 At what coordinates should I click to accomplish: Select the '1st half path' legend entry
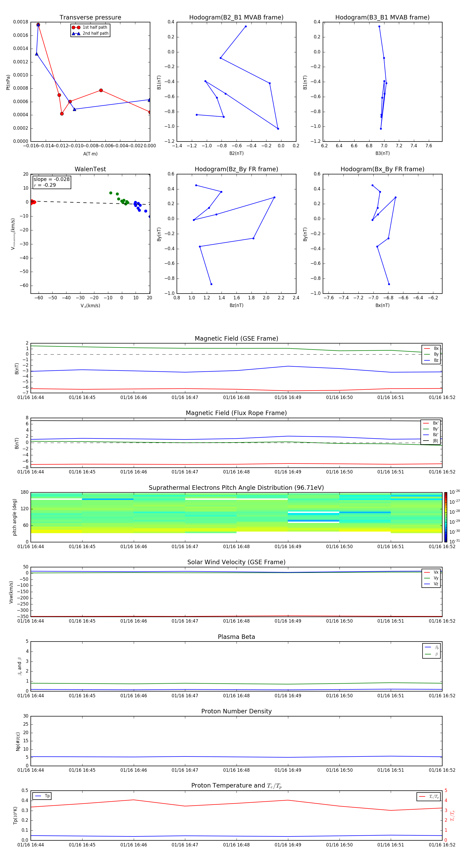(x=90, y=27)
